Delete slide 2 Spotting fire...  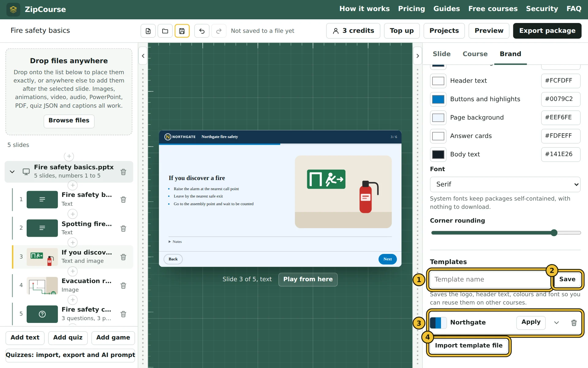[123, 228]
